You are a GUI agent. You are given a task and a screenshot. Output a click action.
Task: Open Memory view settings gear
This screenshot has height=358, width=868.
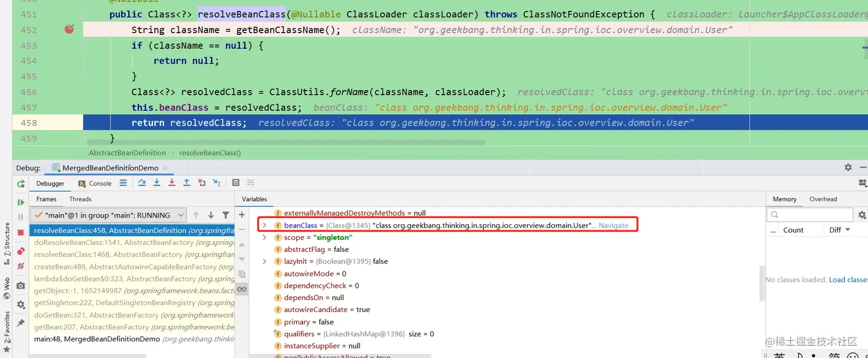click(x=862, y=215)
